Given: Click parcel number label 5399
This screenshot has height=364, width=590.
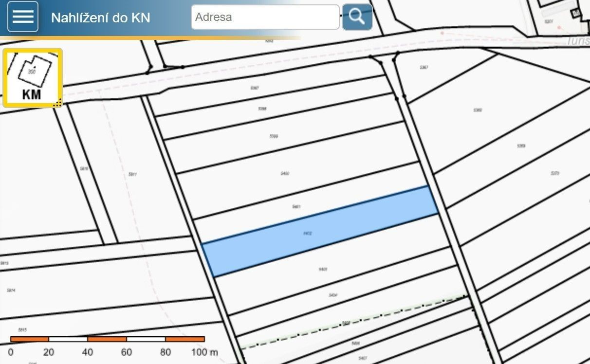Looking at the screenshot, I should [274, 136].
